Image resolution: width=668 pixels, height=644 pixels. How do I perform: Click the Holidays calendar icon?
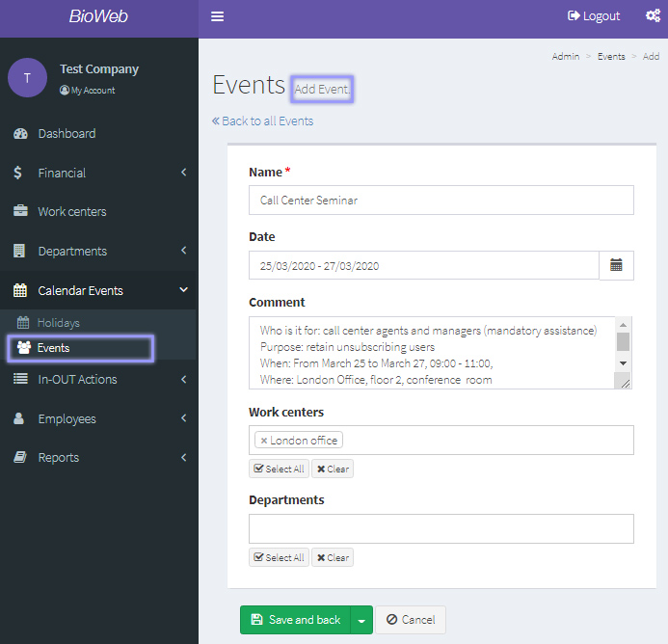coord(25,323)
